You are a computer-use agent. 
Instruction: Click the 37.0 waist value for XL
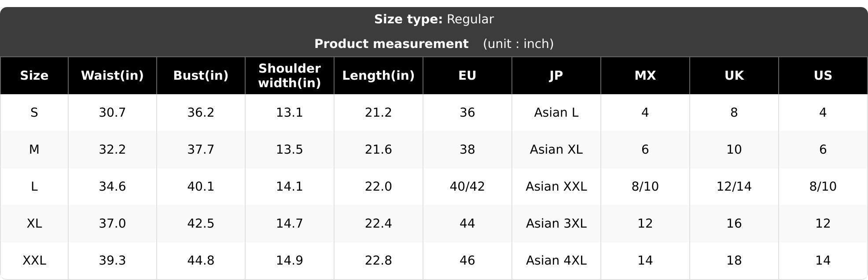[112, 224]
